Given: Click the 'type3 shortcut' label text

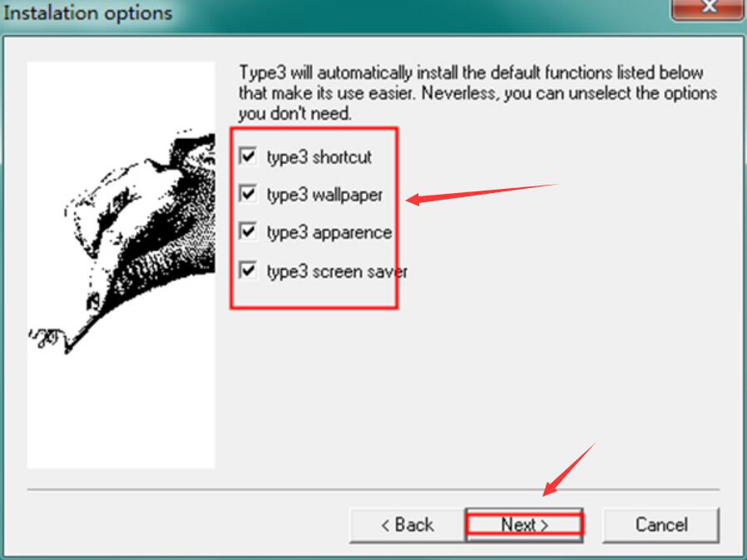Looking at the screenshot, I should click(x=319, y=156).
